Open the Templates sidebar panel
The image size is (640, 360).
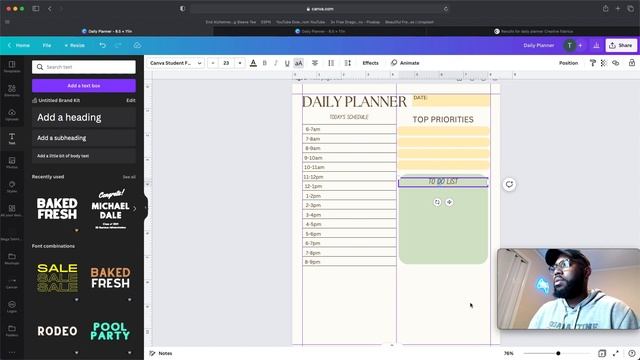pos(12,66)
